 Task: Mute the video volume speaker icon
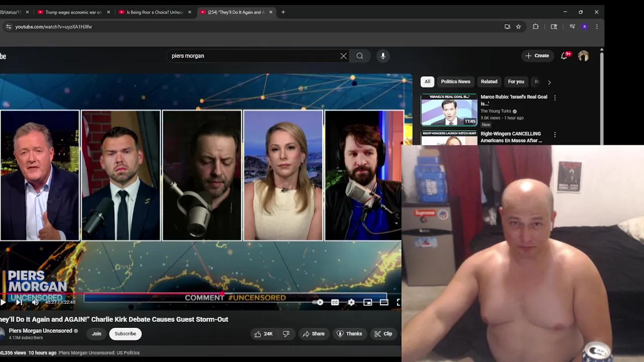coord(35,302)
